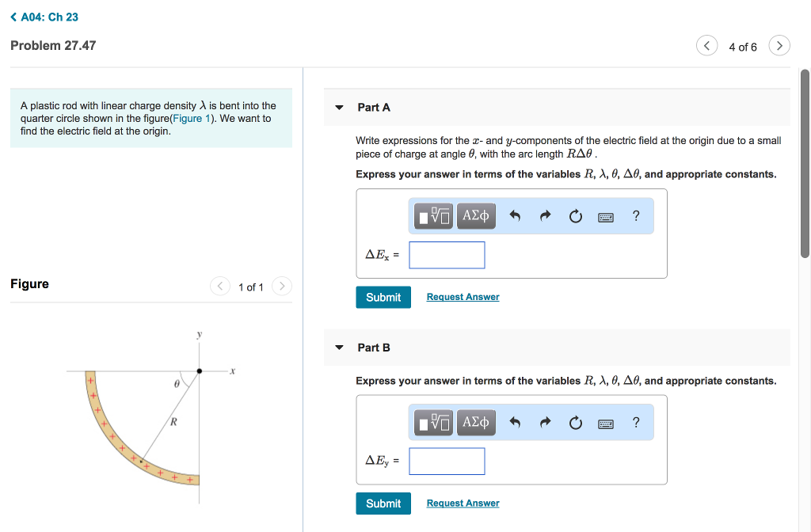Viewport: 811px width, 532px height.
Task: Open Request Answer for Part A
Action: tap(463, 296)
